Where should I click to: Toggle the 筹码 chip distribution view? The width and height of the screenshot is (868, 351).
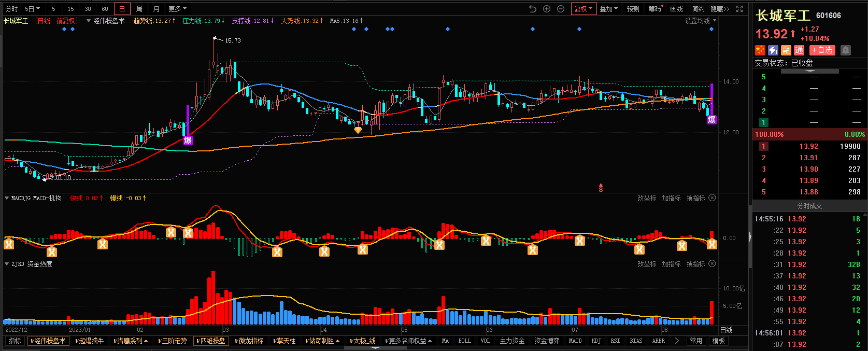pyautogui.click(x=654, y=9)
